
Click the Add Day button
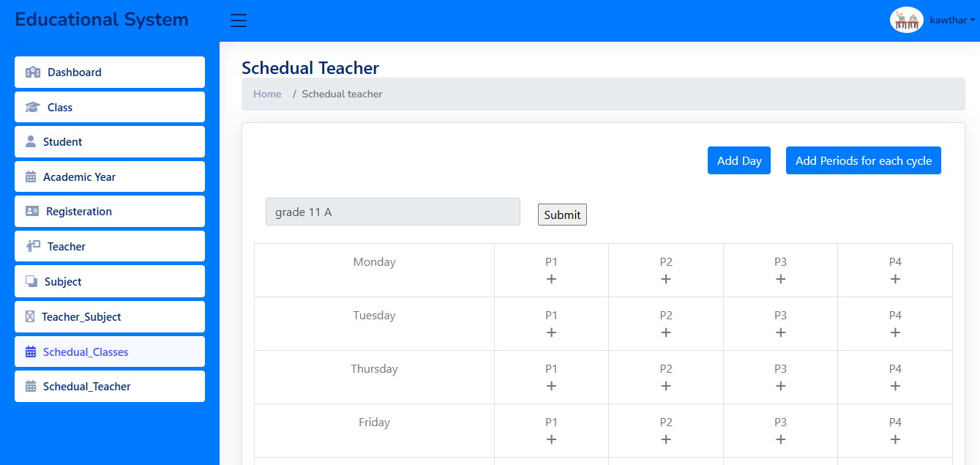[738, 160]
